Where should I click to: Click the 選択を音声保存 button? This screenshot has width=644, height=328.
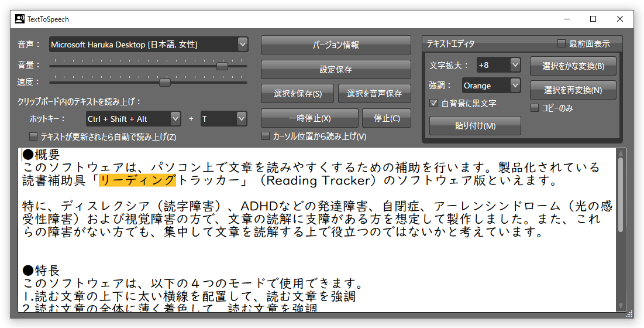coord(374,94)
